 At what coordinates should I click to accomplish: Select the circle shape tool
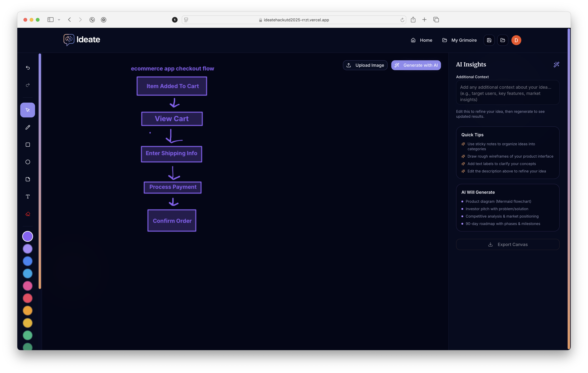[28, 162]
